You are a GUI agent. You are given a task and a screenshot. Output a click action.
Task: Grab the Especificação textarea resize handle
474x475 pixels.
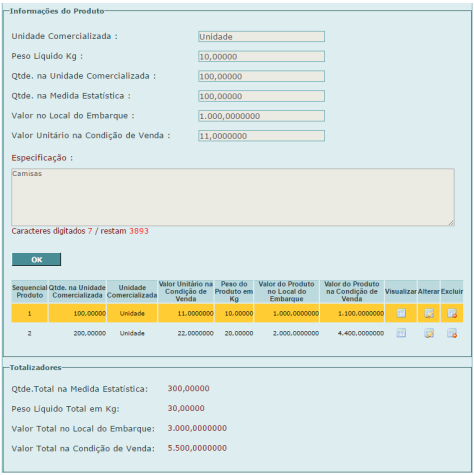coord(451,223)
